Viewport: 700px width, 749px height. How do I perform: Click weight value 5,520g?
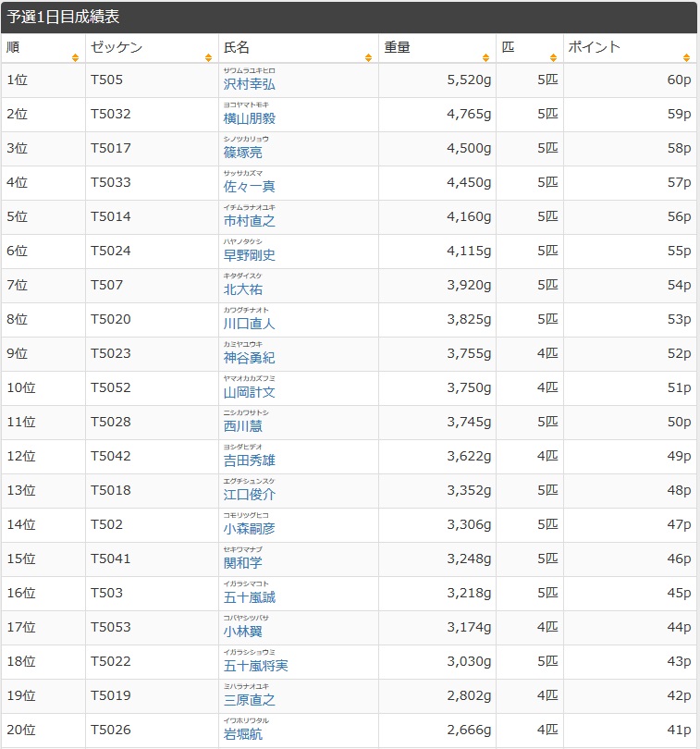[469, 80]
